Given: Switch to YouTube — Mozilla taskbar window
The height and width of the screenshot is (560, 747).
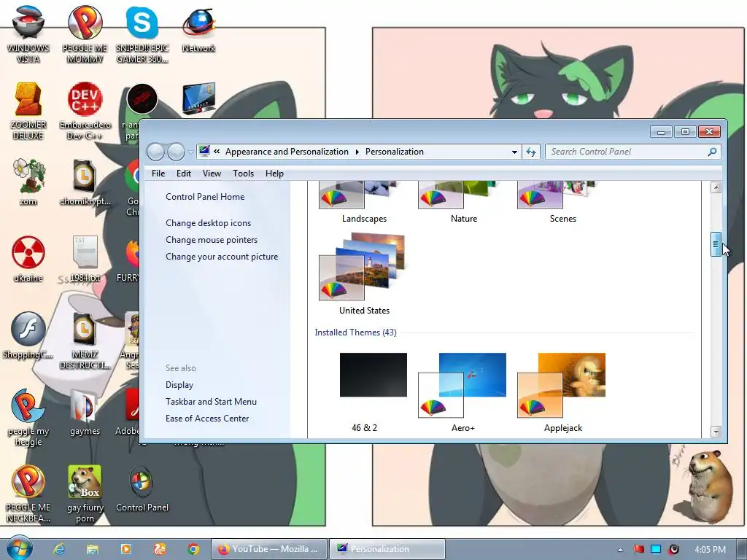Looking at the screenshot, I should pos(269,549).
